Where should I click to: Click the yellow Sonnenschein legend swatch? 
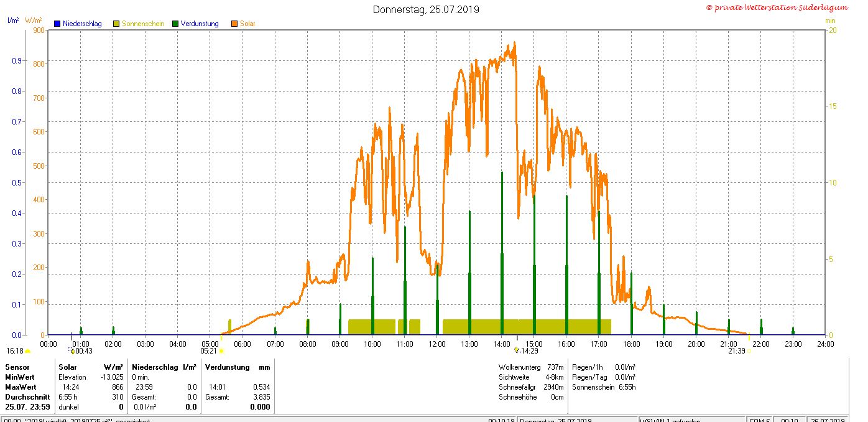click(116, 24)
